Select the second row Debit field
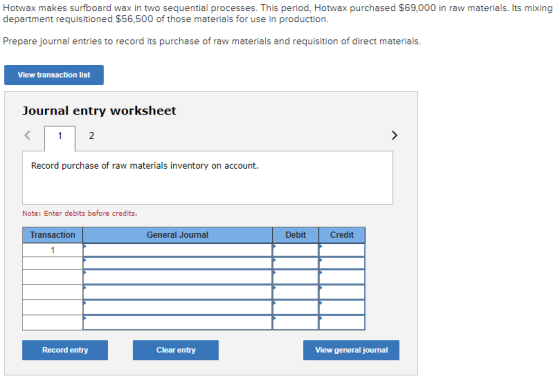The width and height of the screenshot is (560, 392). tap(295, 263)
